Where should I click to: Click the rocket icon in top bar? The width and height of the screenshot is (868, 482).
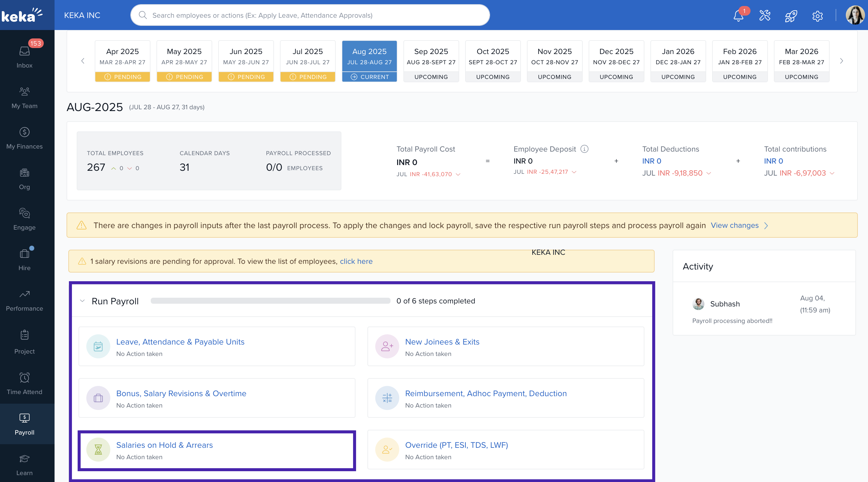pyautogui.click(x=790, y=16)
